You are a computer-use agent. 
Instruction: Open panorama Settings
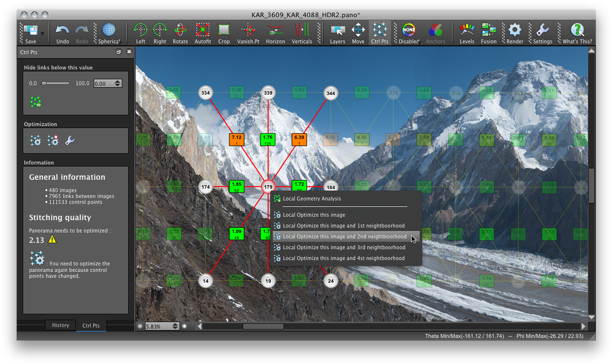(x=542, y=33)
